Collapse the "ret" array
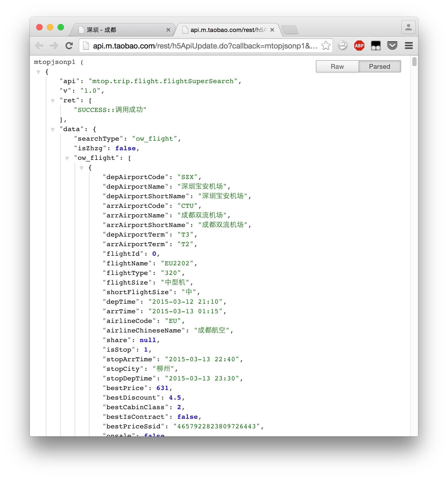Screen dimensions: 448x479 (x=53, y=101)
